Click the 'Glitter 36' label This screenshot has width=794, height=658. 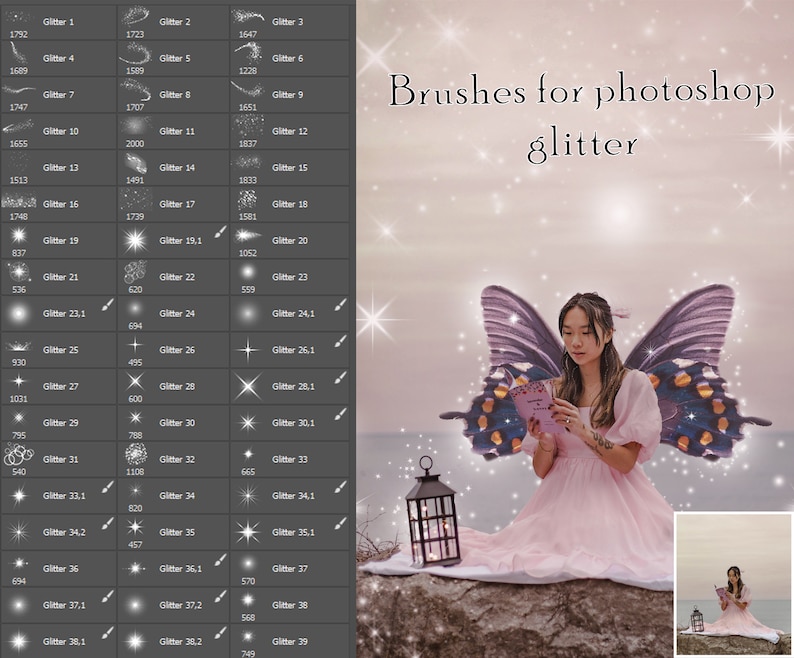pyautogui.click(x=61, y=569)
